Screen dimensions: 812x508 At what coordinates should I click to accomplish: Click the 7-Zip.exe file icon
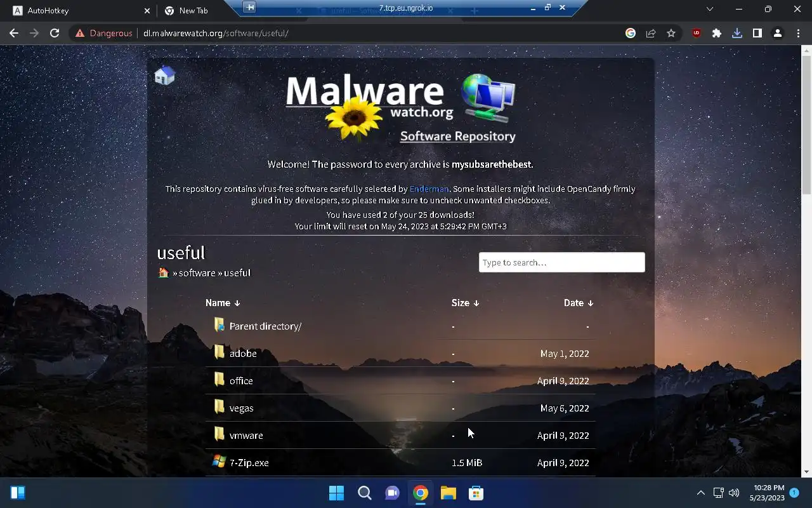coord(219,462)
